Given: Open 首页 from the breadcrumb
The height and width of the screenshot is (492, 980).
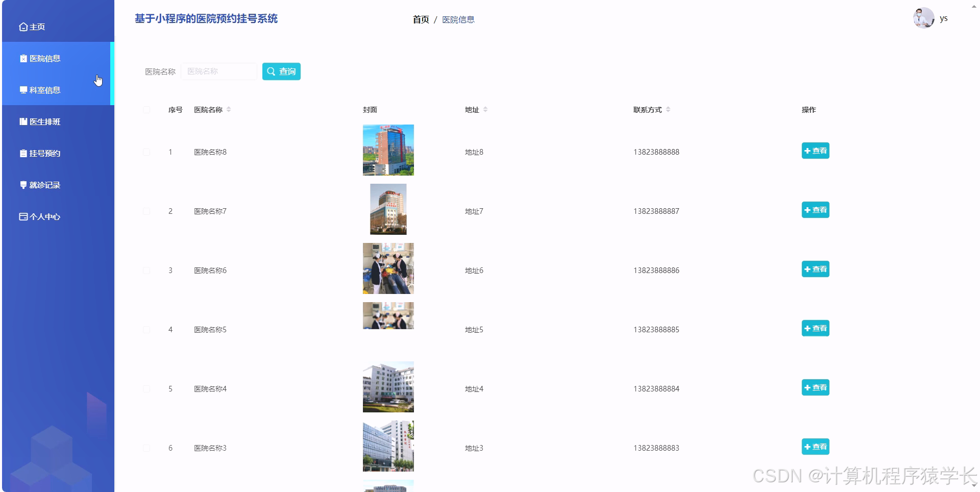Looking at the screenshot, I should (x=420, y=19).
